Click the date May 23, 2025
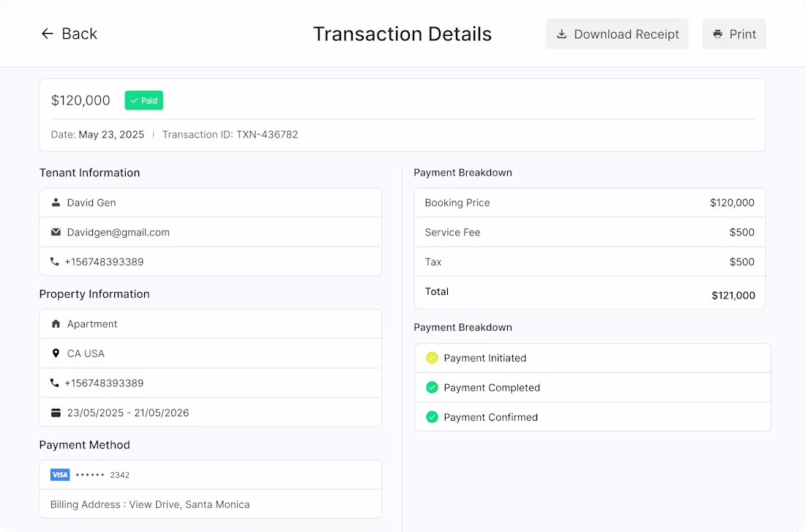 click(x=111, y=135)
